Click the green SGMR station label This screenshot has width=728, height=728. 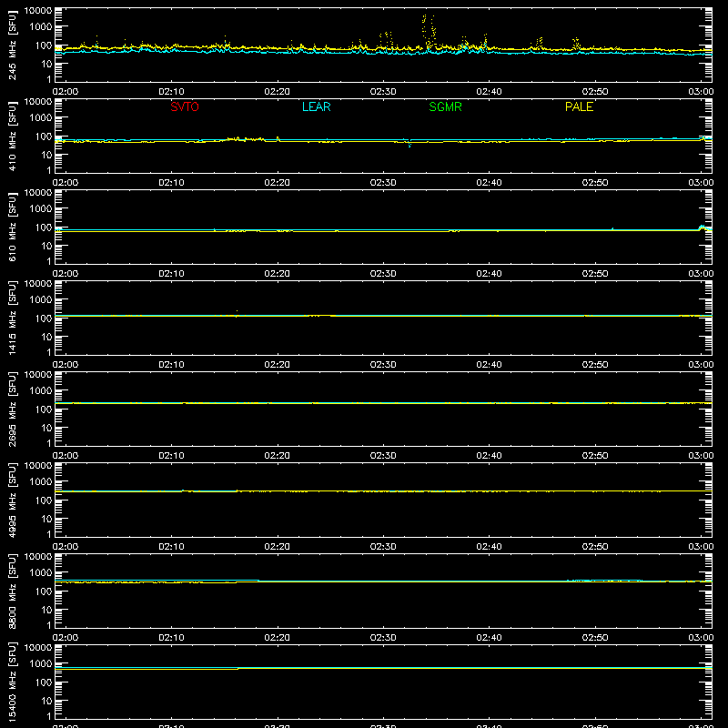click(x=445, y=106)
